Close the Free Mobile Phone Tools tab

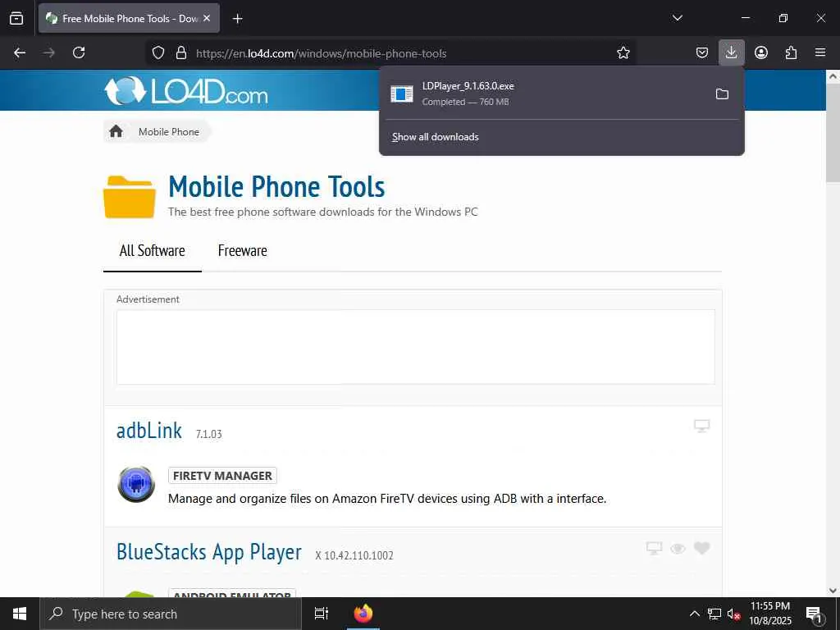pyautogui.click(x=207, y=18)
